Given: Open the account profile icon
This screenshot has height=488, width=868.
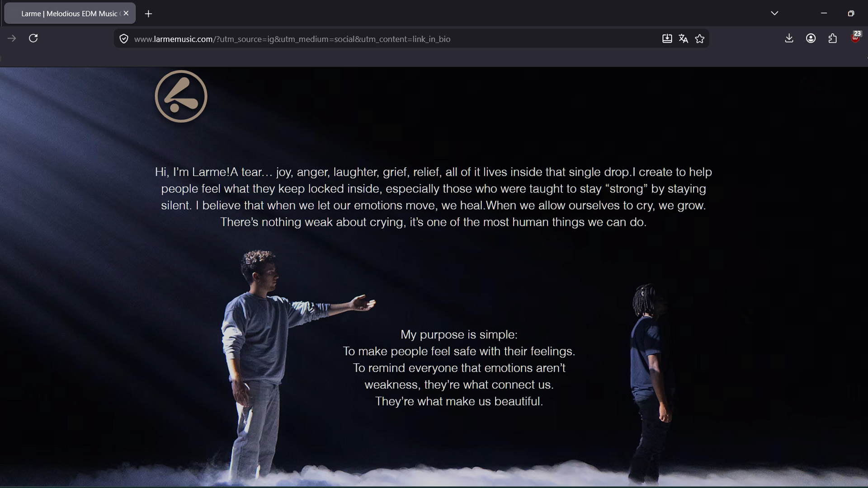Looking at the screenshot, I should coord(811,38).
